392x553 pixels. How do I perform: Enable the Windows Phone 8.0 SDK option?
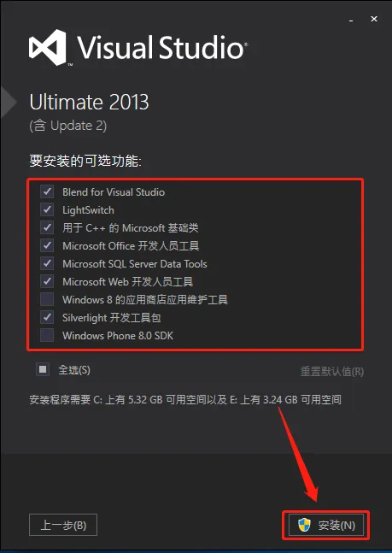coord(47,335)
